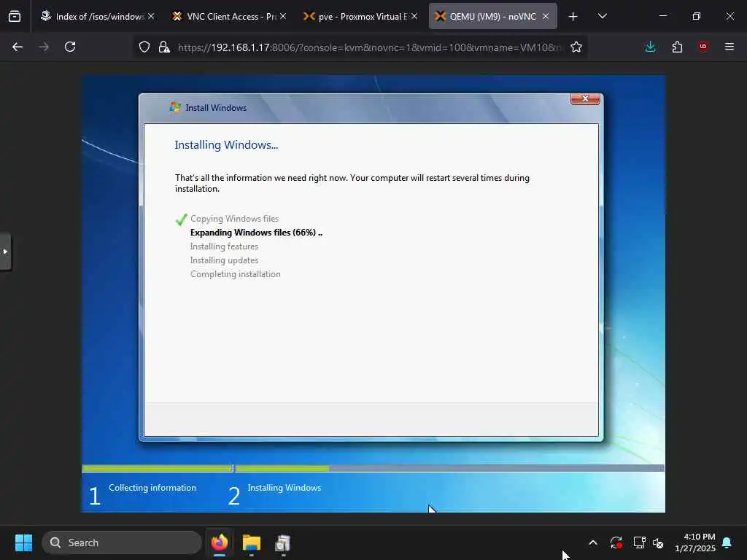Open a new browser tab
This screenshot has width=747, height=560.
point(573,17)
